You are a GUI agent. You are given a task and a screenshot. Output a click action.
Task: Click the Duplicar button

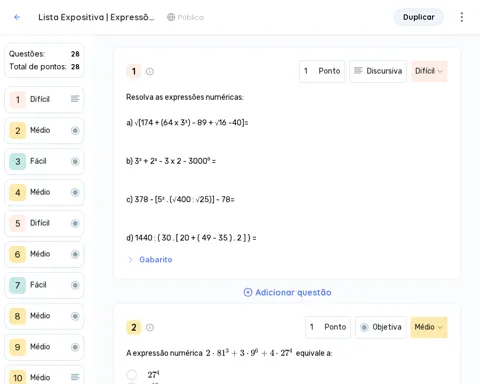419,17
